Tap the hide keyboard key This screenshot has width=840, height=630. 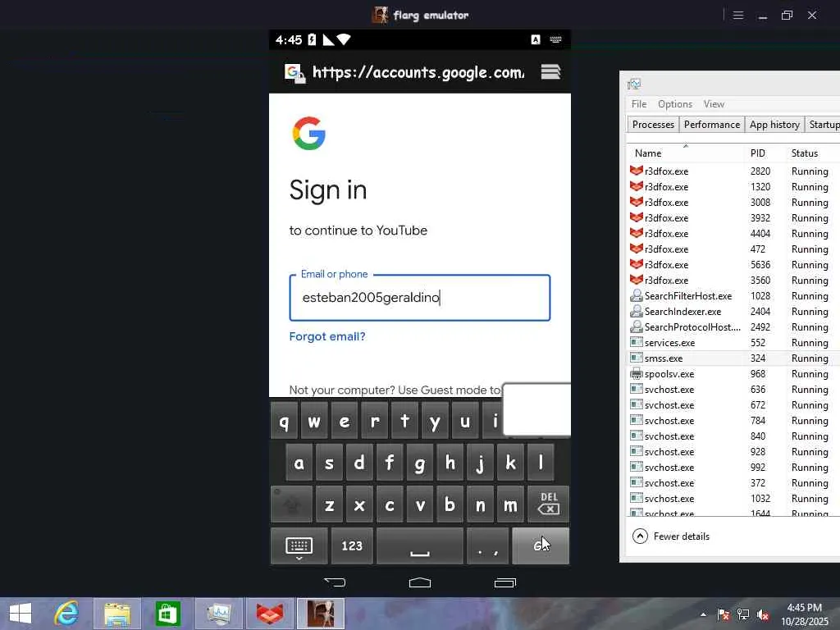tap(299, 546)
